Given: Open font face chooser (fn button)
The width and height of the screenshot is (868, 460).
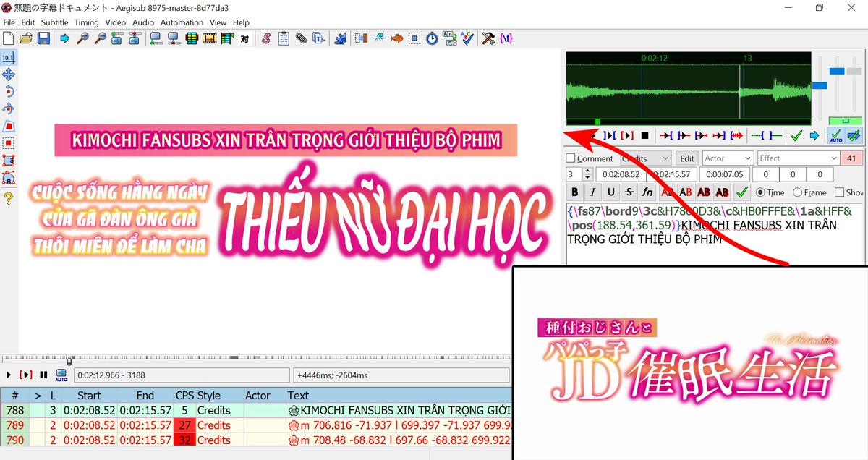Looking at the screenshot, I should pos(648,192).
